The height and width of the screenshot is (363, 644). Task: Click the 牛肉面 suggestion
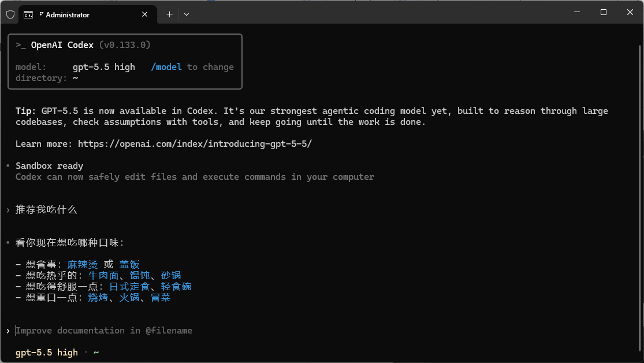tap(103, 276)
